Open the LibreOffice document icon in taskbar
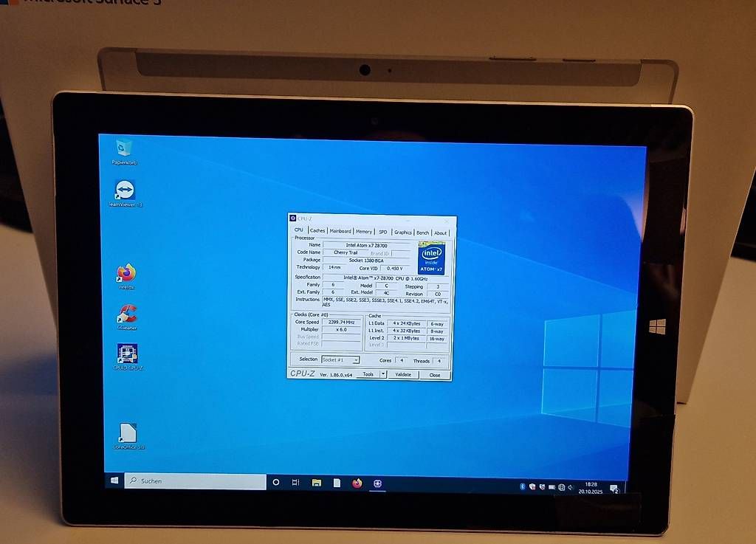 [x=337, y=483]
